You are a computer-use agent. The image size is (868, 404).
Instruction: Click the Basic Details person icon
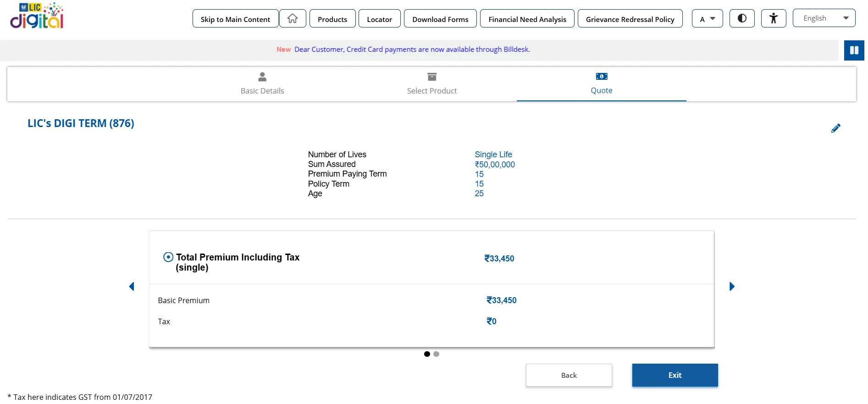(262, 77)
